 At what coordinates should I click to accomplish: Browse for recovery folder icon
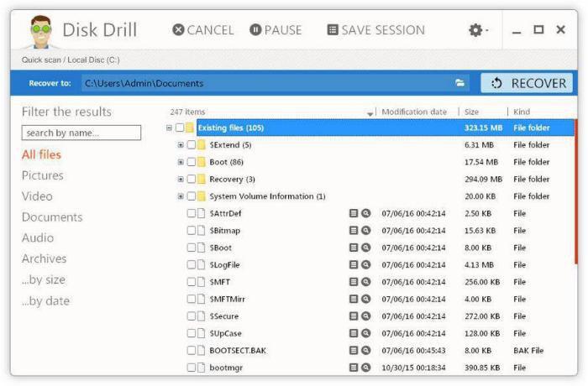point(459,83)
